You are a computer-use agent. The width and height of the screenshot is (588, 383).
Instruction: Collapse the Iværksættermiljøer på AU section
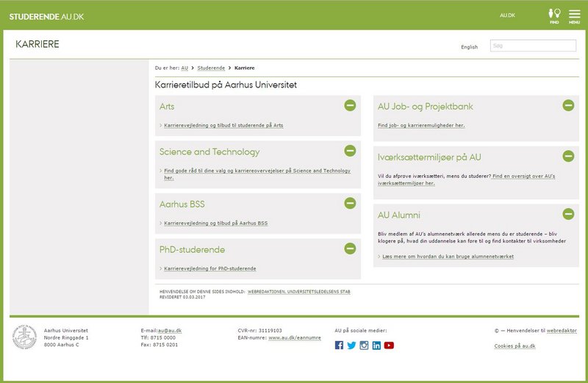[x=568, y=156]
